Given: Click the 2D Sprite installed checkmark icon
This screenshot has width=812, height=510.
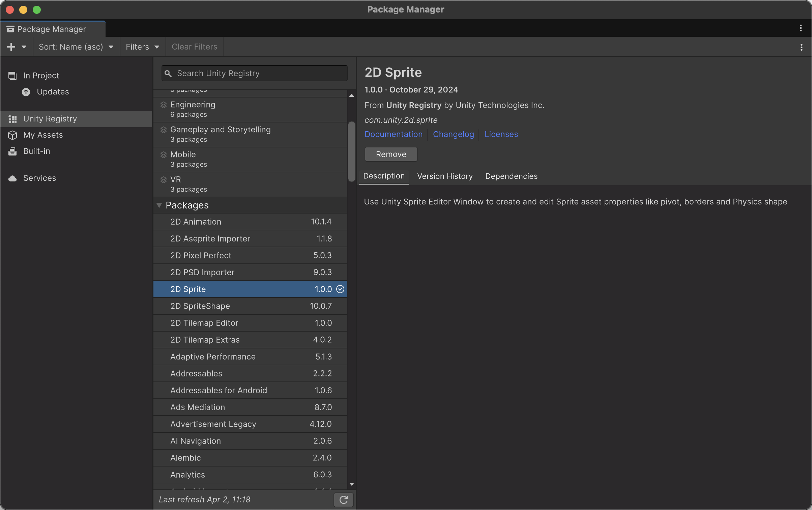Looking at the screenshot, I should [x=340, y=289].
